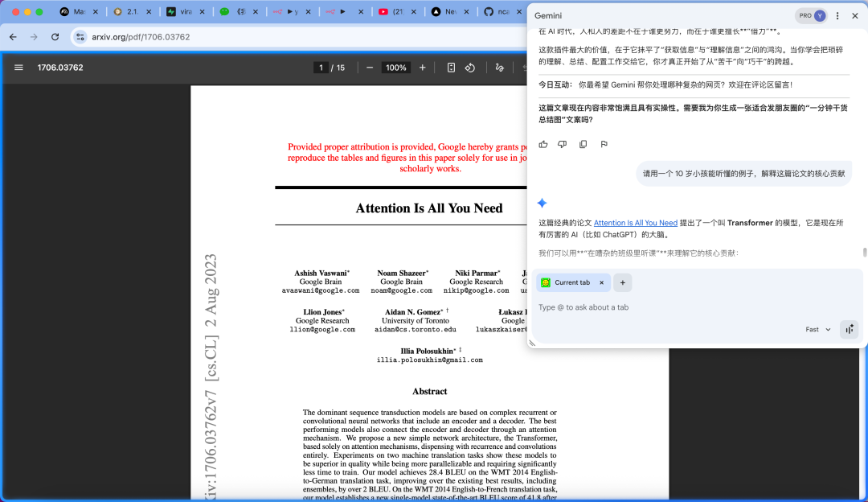Click the 100% zoom level field

[x=395, y=68]
